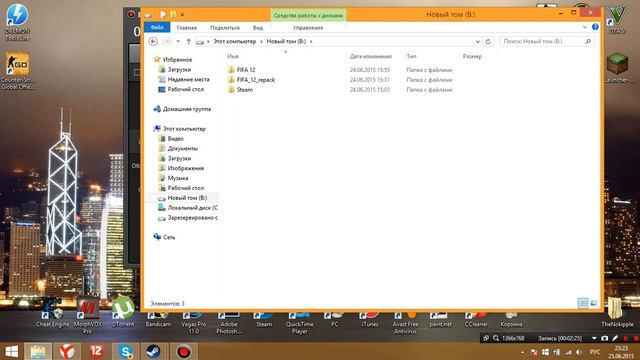
Task: Open Skype from the taskbar
Action: pyautogui.click(x=125, y=351)
